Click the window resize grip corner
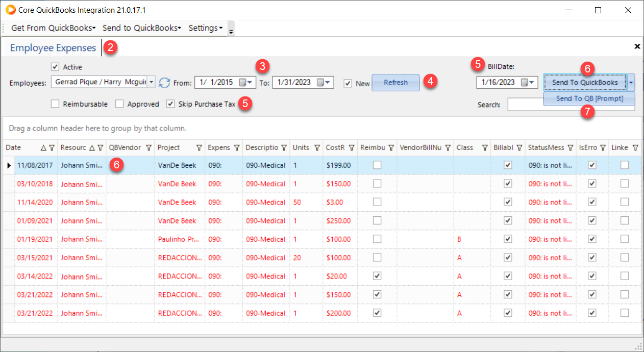644x352 pixels. (638, 346)
